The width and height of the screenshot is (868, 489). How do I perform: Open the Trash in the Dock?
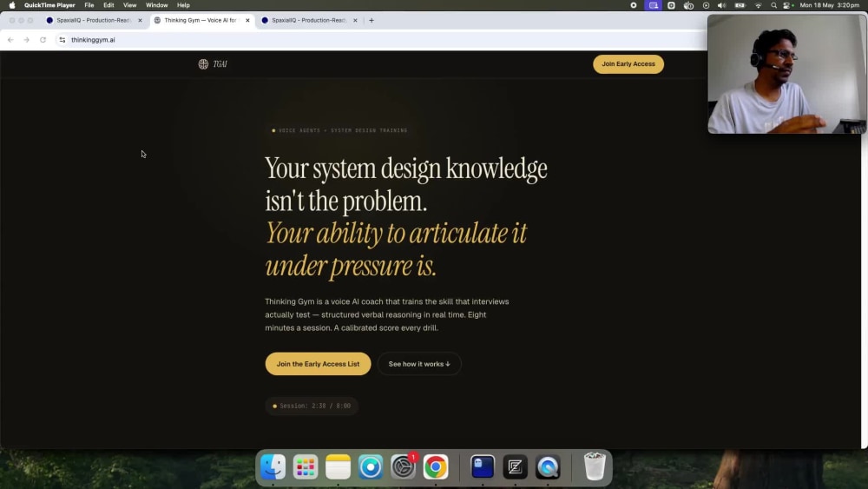pyautogui.click(x=595, y=466)
